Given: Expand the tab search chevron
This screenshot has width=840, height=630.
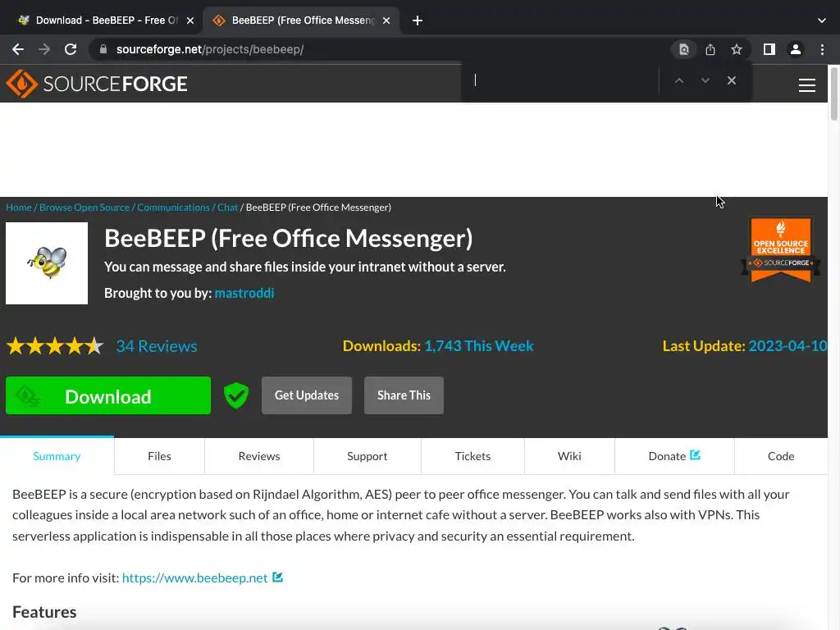Looking at the screenshot, I should (x=822, y=21).
